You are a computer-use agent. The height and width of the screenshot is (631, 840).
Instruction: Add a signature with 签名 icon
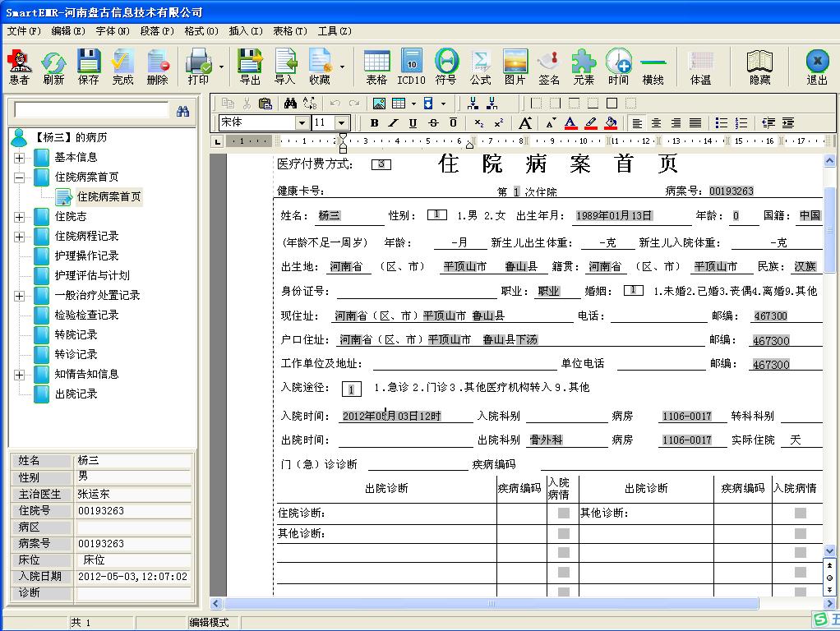549,67
